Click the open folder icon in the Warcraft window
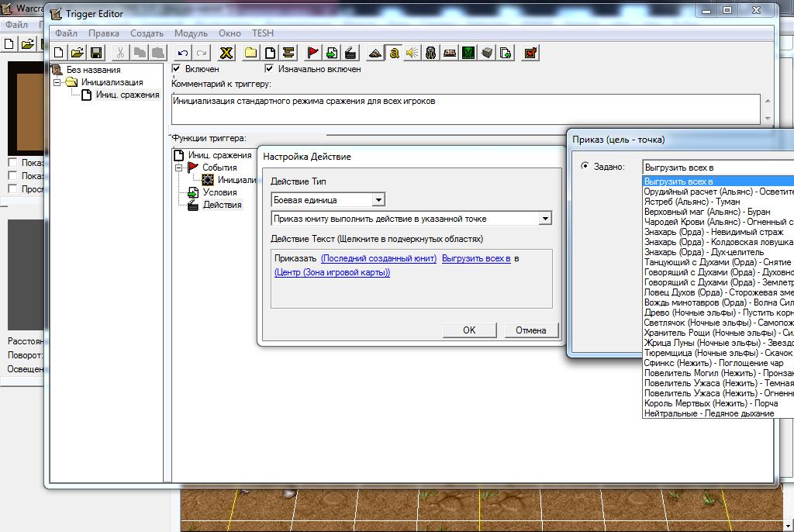794x532 pixels. [x=27, y=44]
